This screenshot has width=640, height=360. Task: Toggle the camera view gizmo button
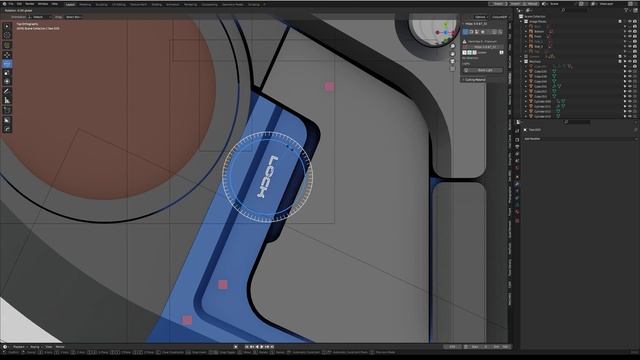click(452, 61)
